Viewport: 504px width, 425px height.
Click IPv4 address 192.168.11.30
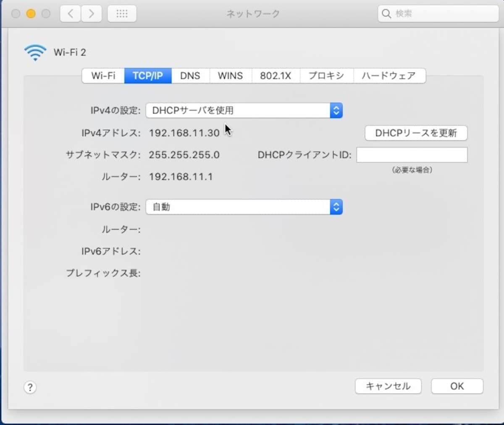point(184,133)
